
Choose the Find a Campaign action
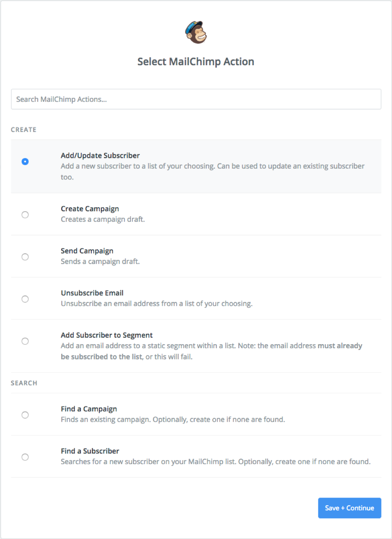coord(25,415)
